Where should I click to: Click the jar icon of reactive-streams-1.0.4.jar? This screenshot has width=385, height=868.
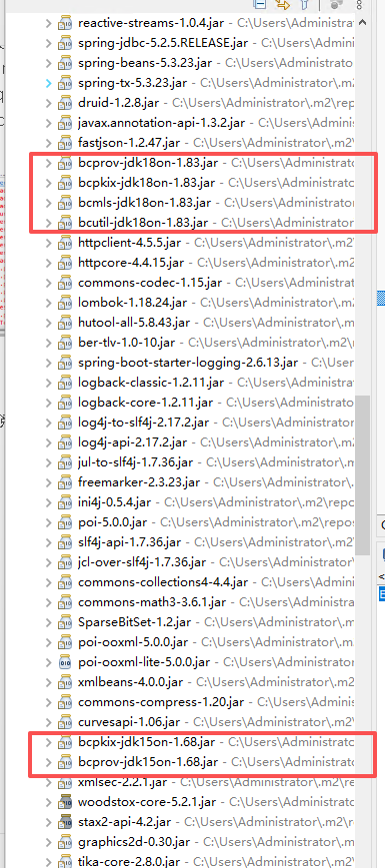pos(65,23)
